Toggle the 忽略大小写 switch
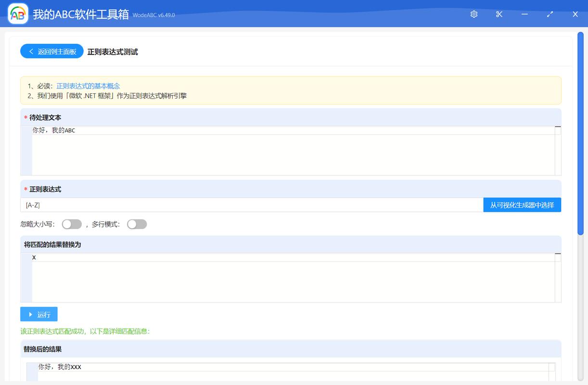The width and height of the screenshot is (588, 385). [x=72, y=224]
